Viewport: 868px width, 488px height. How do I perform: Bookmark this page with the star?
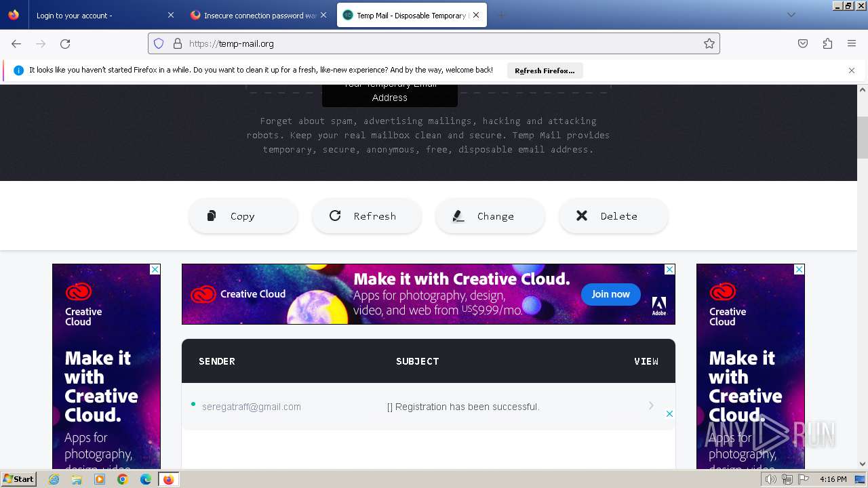point(709,43)
